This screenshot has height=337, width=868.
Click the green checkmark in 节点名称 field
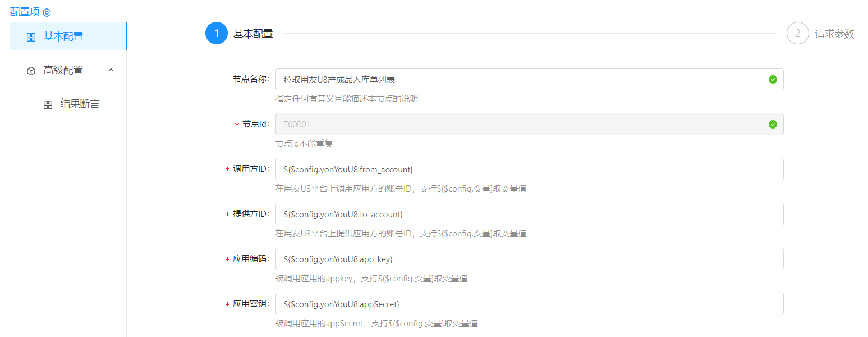point(773,79)
